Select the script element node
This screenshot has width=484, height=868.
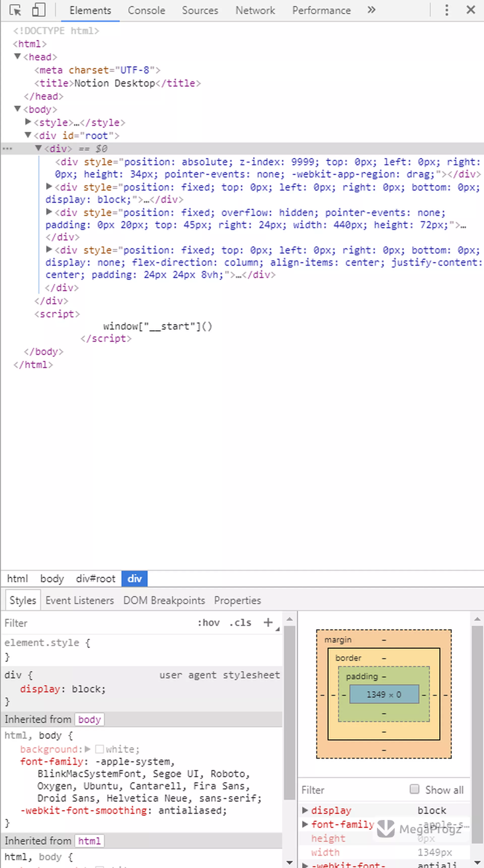57,314
